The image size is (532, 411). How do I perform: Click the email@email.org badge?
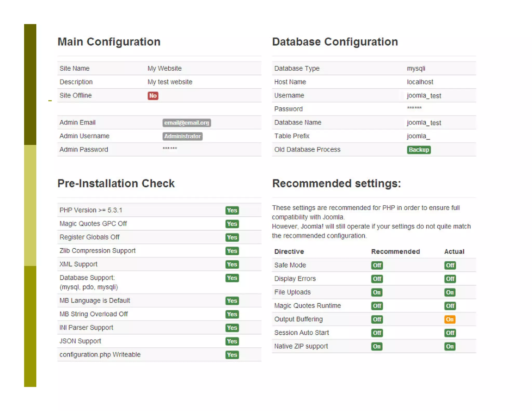[187, 123]
